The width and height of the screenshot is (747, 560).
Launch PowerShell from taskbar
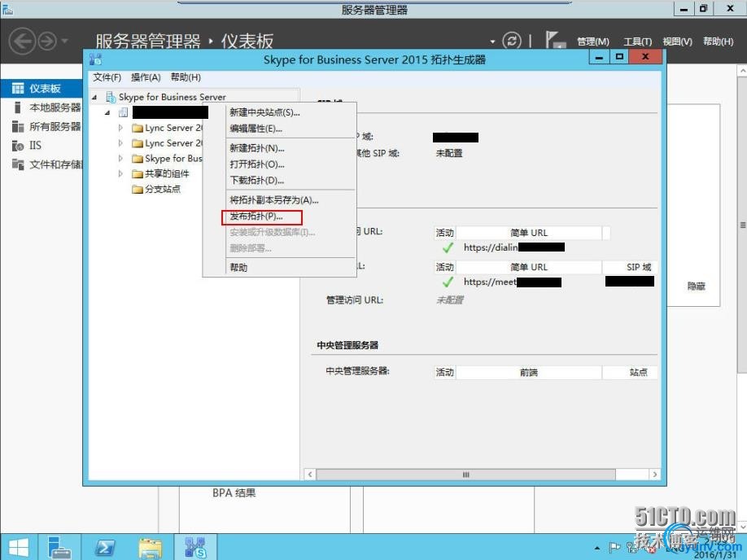pyautogui.click(x=104, y=547)
